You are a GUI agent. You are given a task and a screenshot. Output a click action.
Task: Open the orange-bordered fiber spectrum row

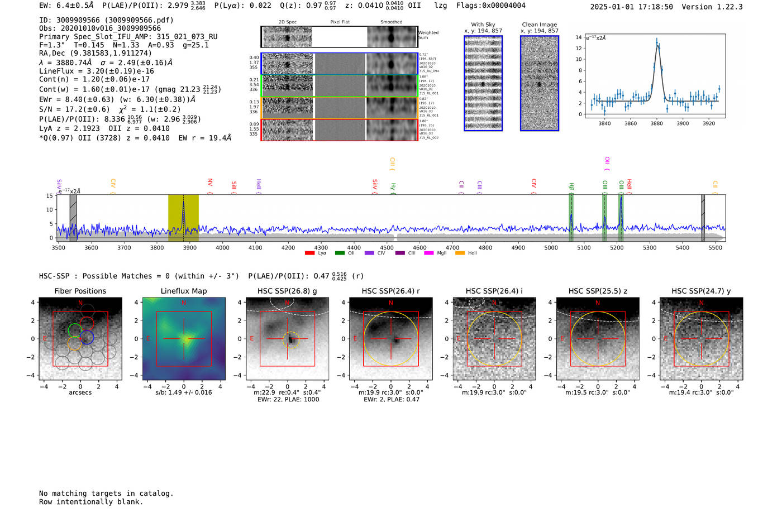point(339,108)
